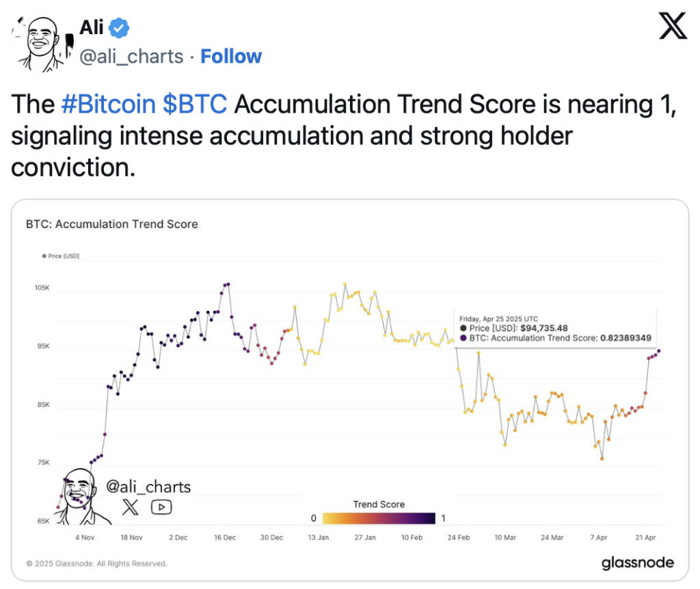
Task: Click the author name Ali
Action: tap(92, 27)
